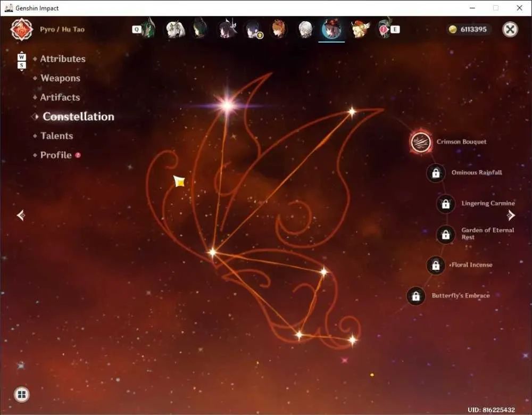
Task: Open the Crimson Bouquet constellation node
Action: tap(421, 142)
